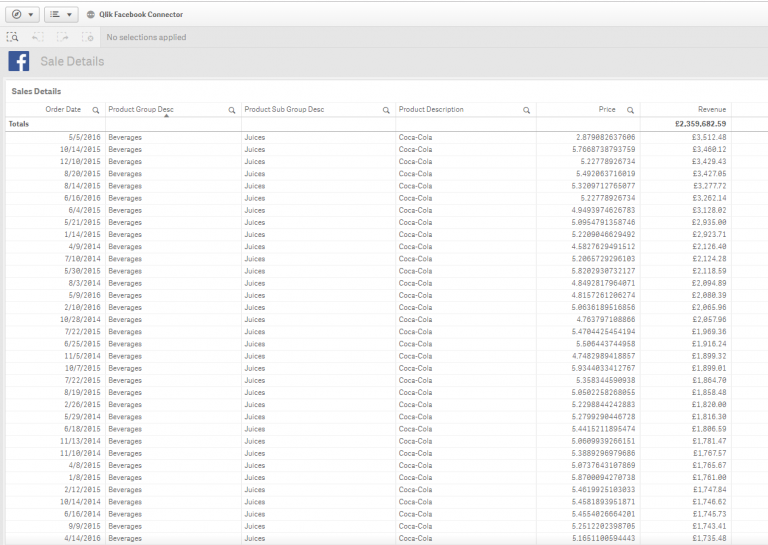
Task: Click the Sales Details table title
Action: pos(36,91)
